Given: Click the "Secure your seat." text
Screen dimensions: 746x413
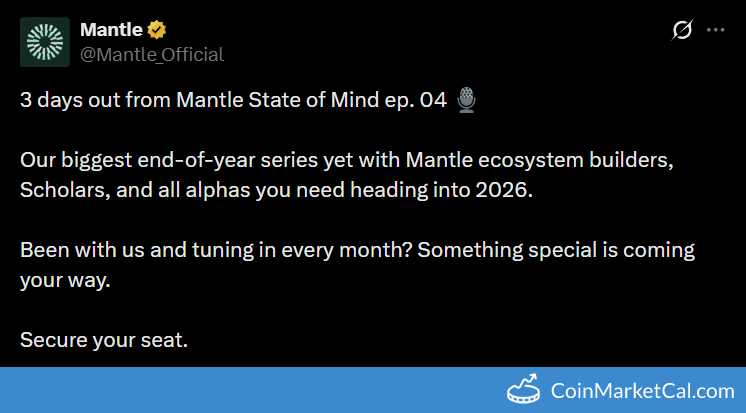Looking at the screenshot, I should click(x=103, y=340).
